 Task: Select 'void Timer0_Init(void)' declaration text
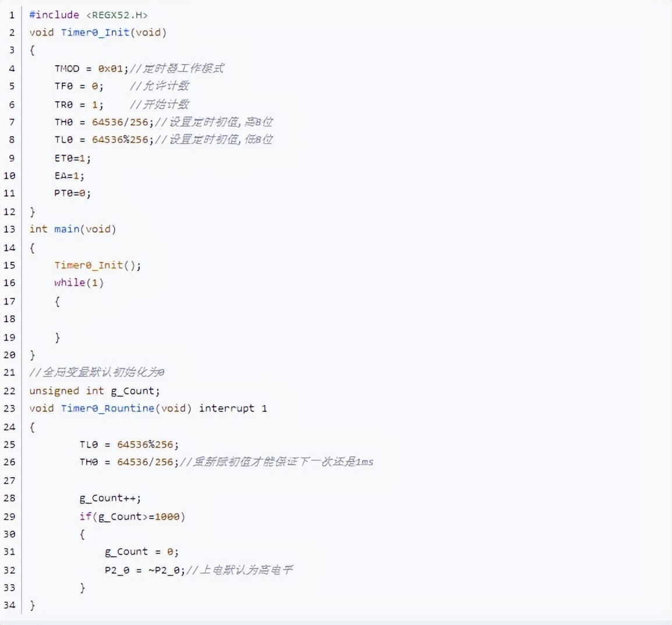pyautogui.click(x=98, y=33)
